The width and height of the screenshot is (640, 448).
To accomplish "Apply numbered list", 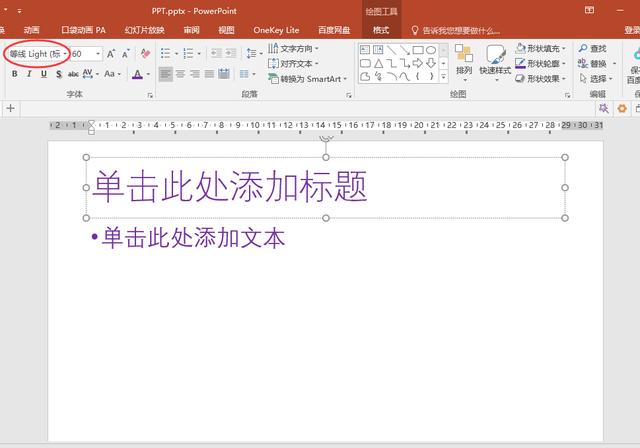I will pos(189,53).
